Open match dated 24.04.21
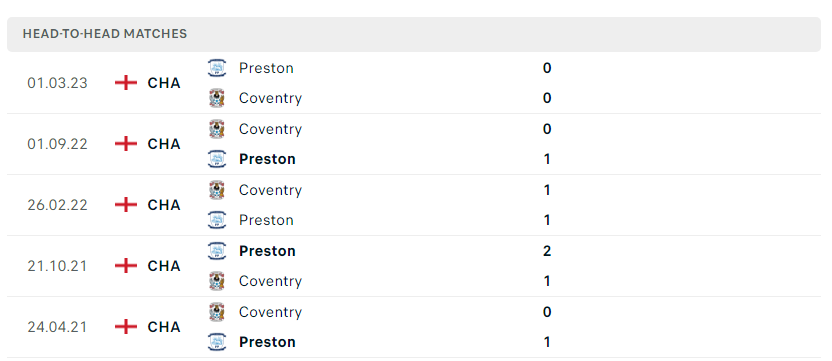The height and width of the screenshot is (361, 832). [x=57, y=327]
